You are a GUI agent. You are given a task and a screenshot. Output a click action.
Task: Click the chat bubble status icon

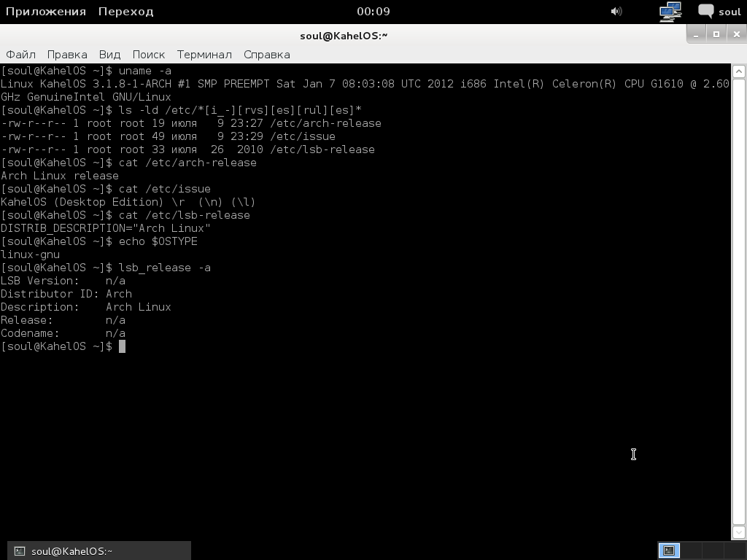point(705,11)
